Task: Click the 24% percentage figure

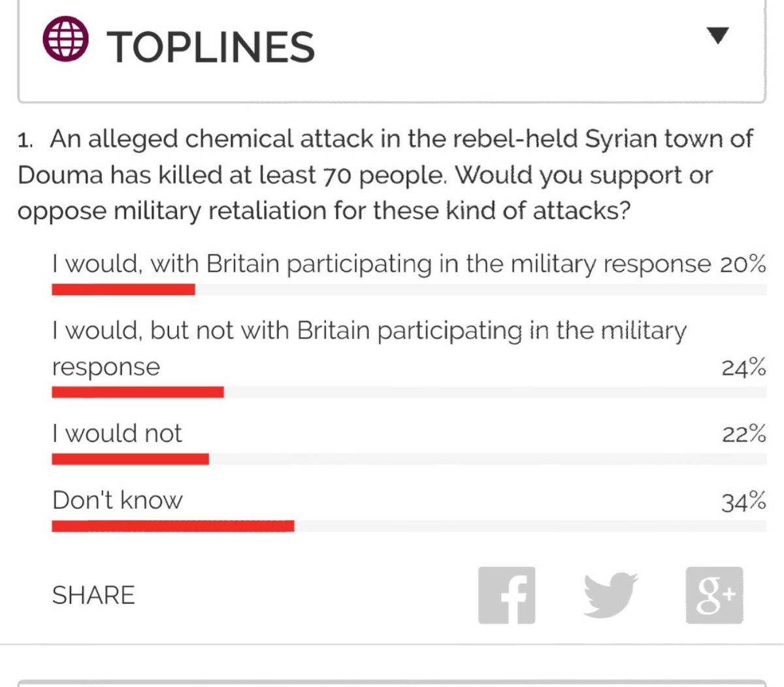Action: (743, 368)
